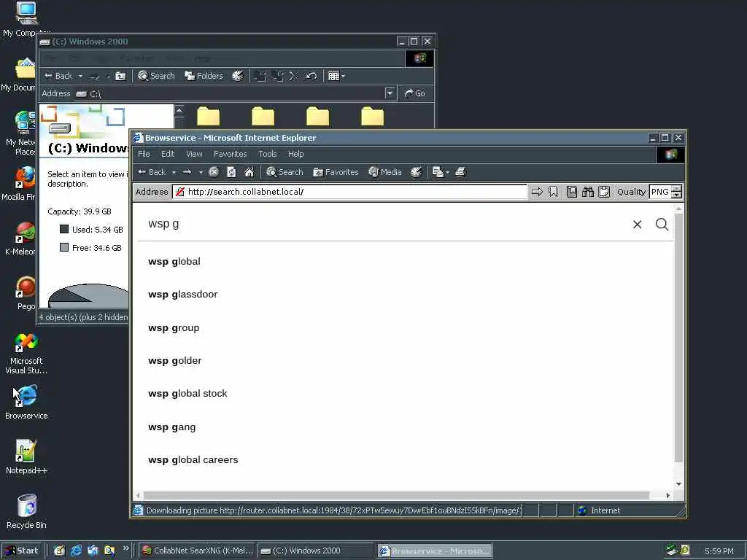Click the Start button

(22, 551)
